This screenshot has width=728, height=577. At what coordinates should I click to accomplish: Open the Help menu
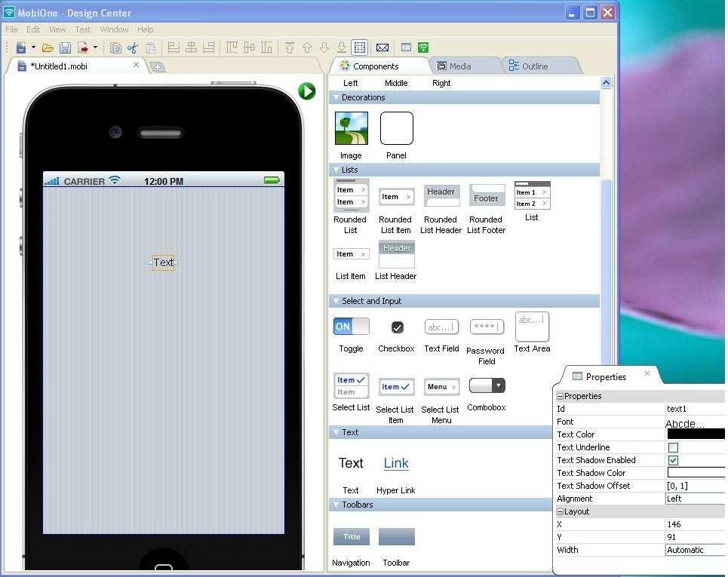pos(146,29)
